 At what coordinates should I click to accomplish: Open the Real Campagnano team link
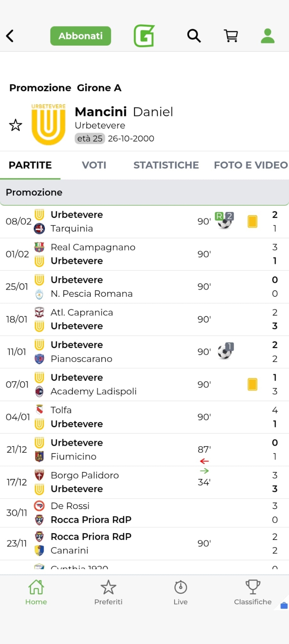pyautogui.click(x=93, y=247)
